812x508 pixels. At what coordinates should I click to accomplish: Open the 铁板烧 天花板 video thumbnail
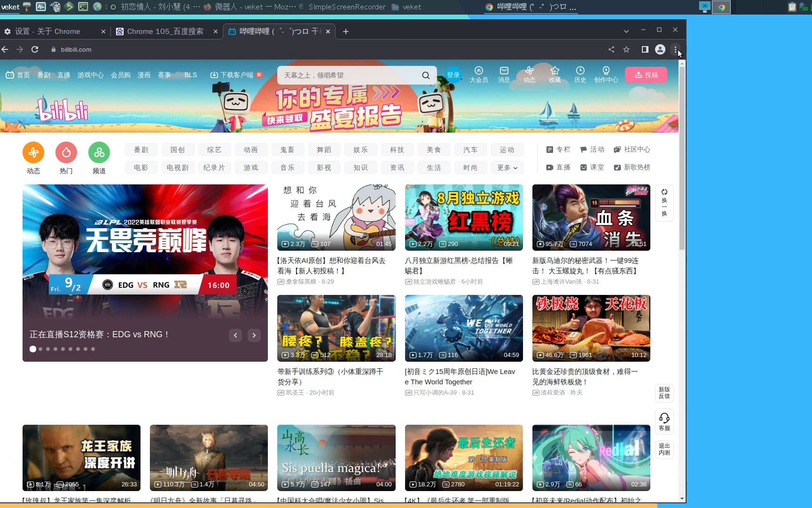[x=591, y=328]
